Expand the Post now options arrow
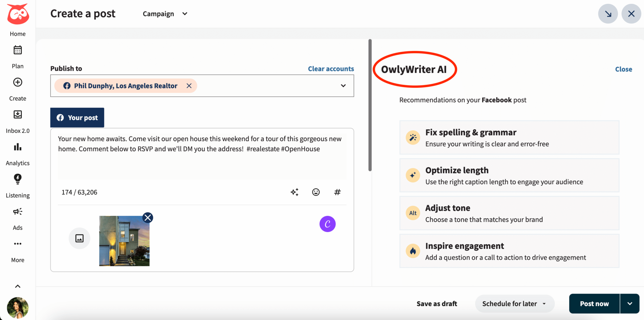 coord(630,304)
